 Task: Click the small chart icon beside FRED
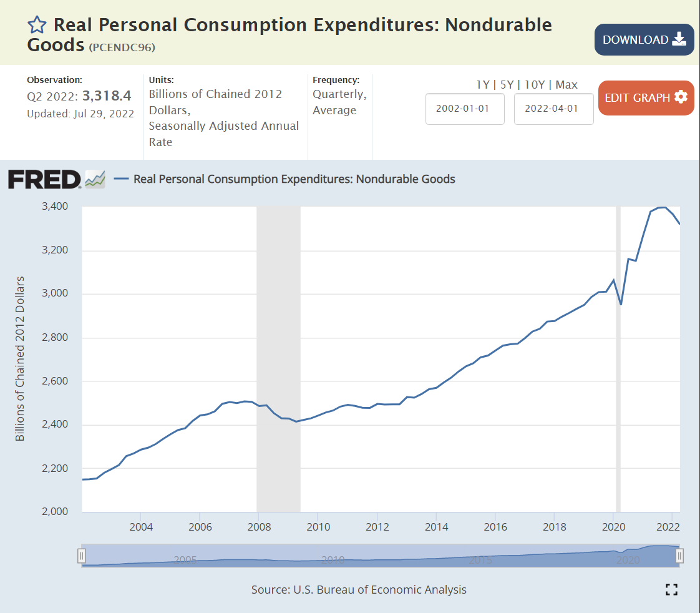pyautogui.click(x=95, y=179)
